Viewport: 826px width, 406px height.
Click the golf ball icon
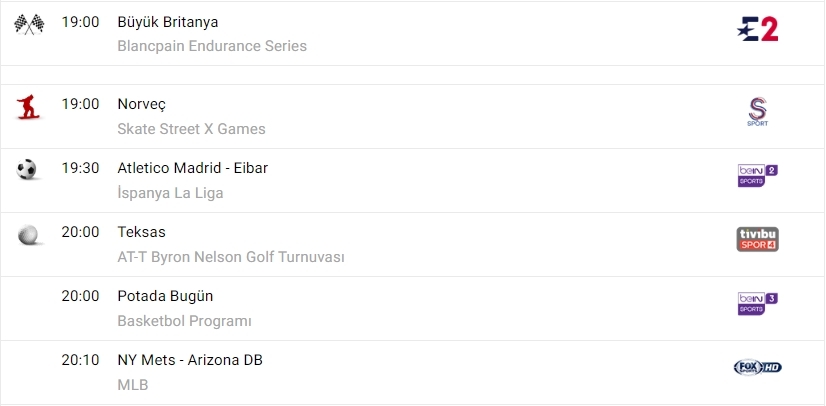[x=29, y=235]
